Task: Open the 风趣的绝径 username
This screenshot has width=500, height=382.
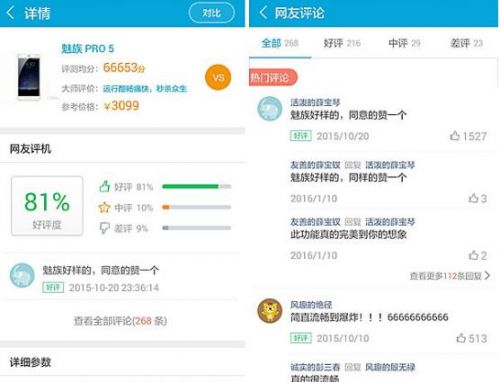Action: click(311, 304)
